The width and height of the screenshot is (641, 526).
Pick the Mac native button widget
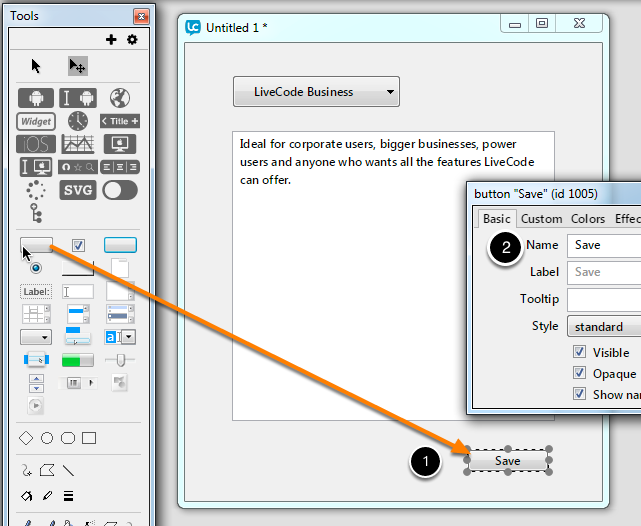click(x=120, y=144)
